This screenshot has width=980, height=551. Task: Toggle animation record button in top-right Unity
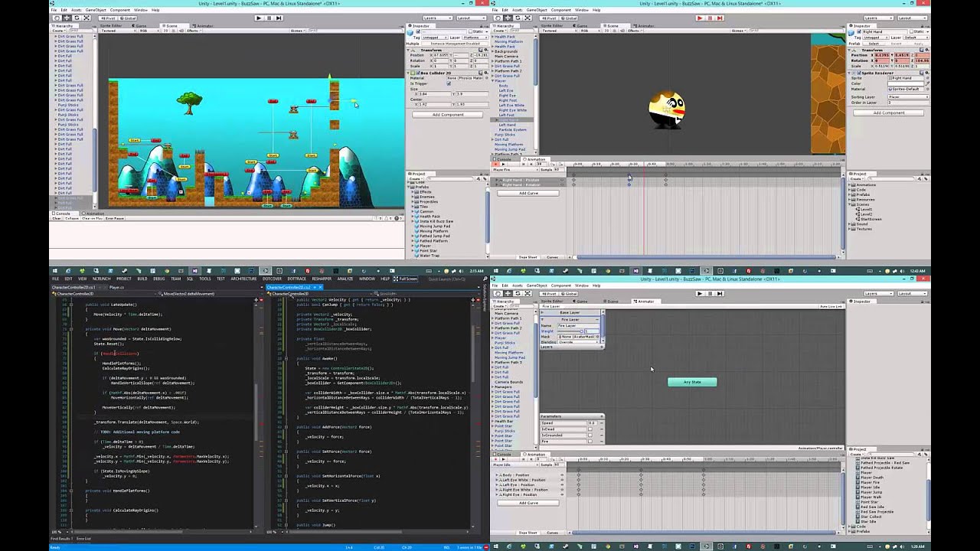tap(496, 164)
